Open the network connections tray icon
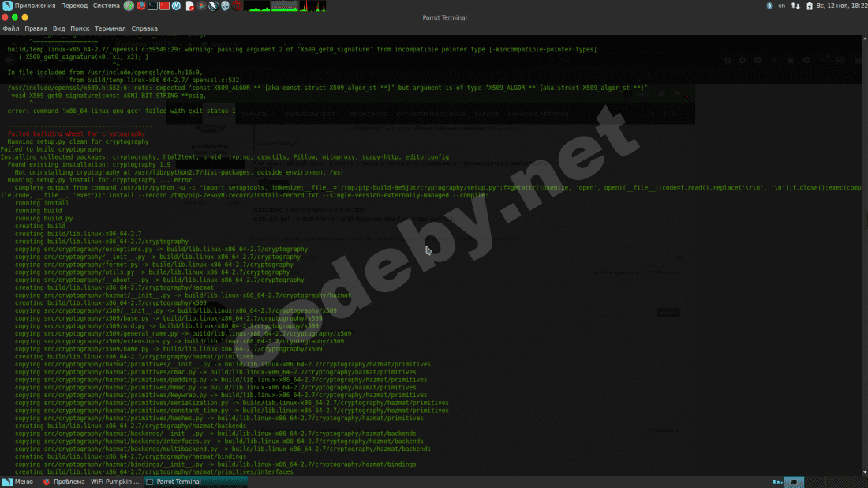 (795, 6)
